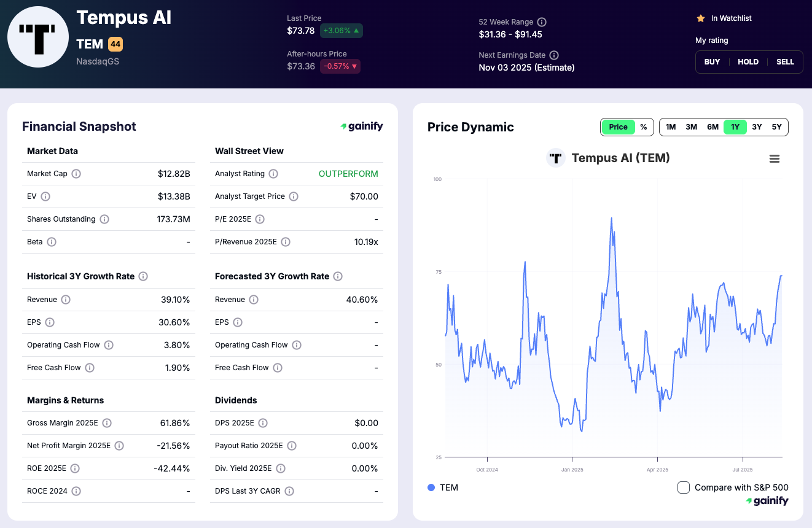Image resolution: width=812 pixels, height=528 pixels.
Task: Click the $70.00 analyst target price
Action: pyautogui.click(x=364, y=196)
